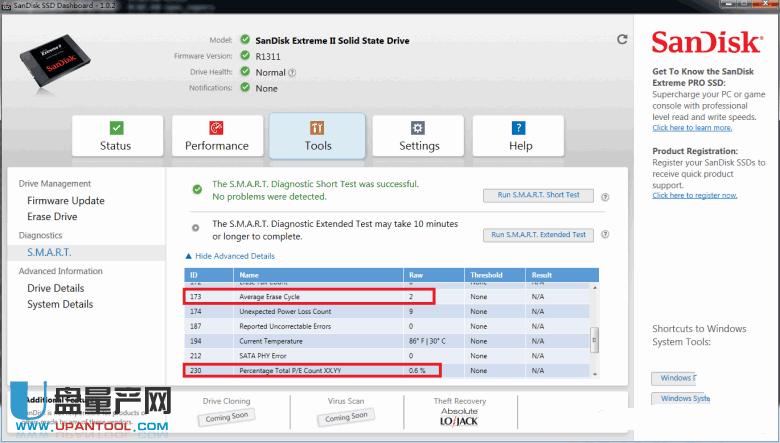Open the Settings tab
780x443 pixels.
[x=419, y=136]
